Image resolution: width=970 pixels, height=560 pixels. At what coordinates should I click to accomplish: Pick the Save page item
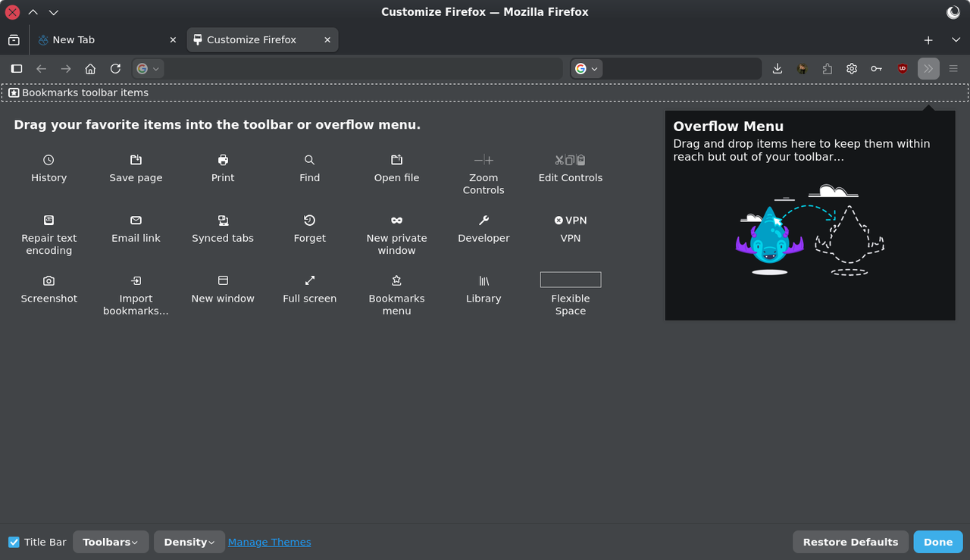[x=136, y=168]
